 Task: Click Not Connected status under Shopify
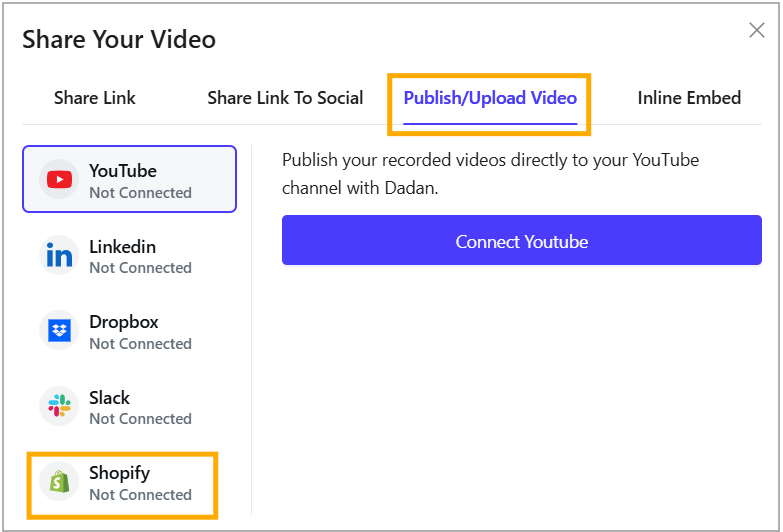click(x=140, y=494)
